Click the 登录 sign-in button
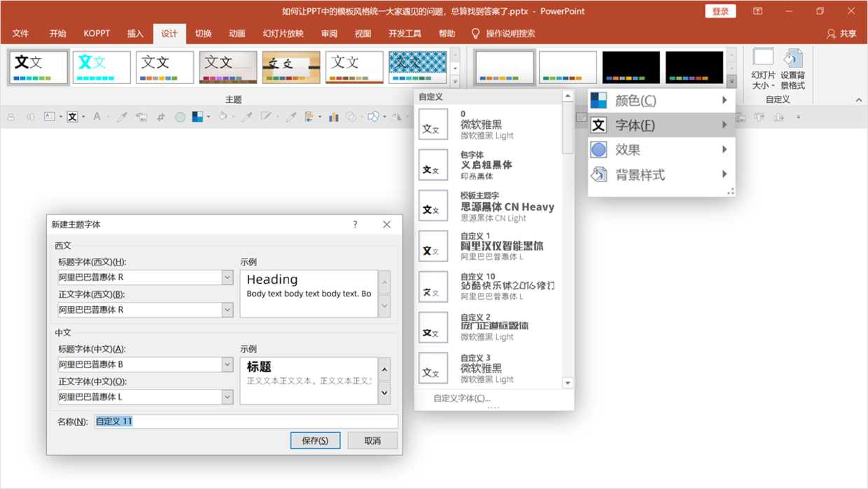Screen dimensions: 868x489 pos(720,11)
